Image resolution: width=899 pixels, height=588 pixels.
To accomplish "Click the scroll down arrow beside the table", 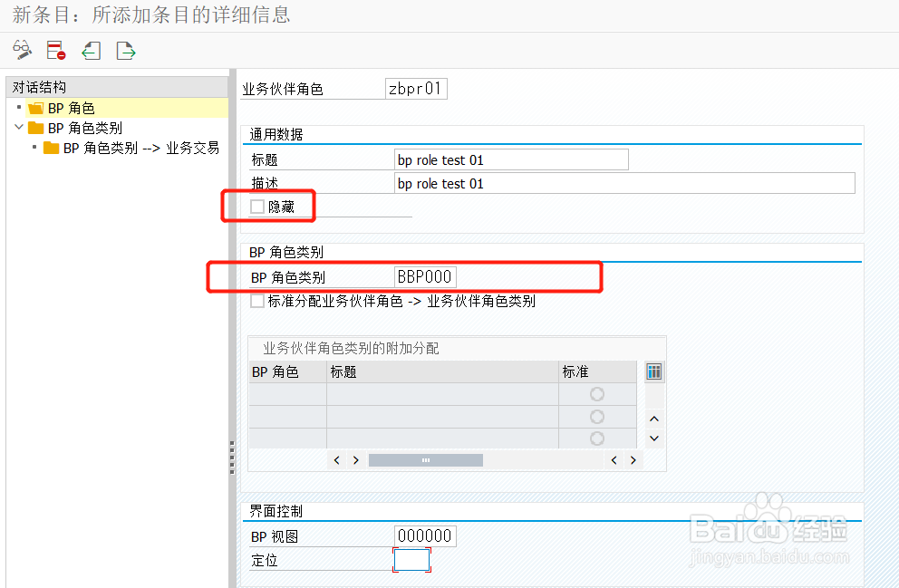I will click(x=652, y=438).
